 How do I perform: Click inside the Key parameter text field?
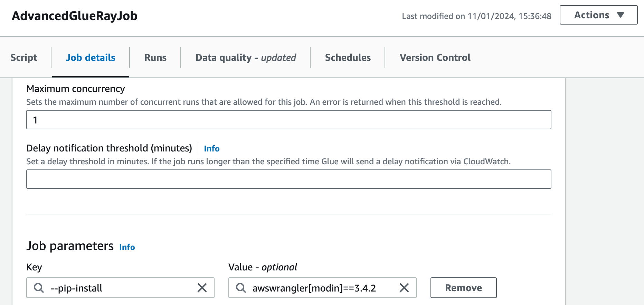[x=121, y=288]
